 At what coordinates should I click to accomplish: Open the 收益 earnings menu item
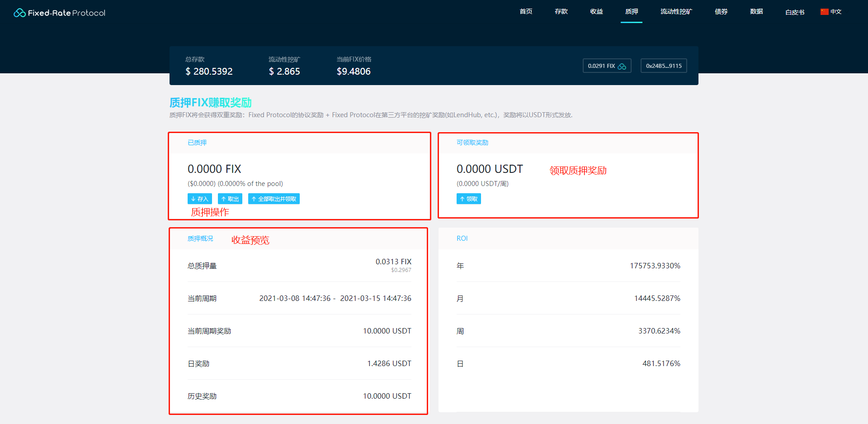pyautogui.click(x=596, y=12)
